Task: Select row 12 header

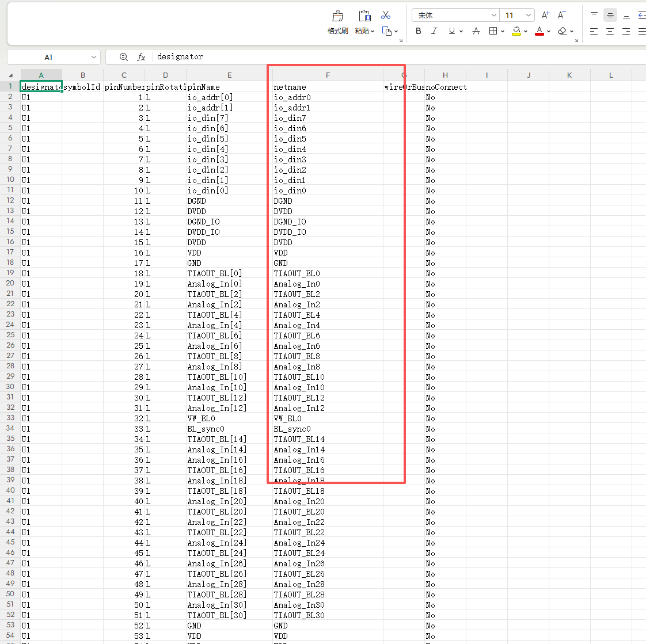Action: pyautogui.click(x=10, y=201)
